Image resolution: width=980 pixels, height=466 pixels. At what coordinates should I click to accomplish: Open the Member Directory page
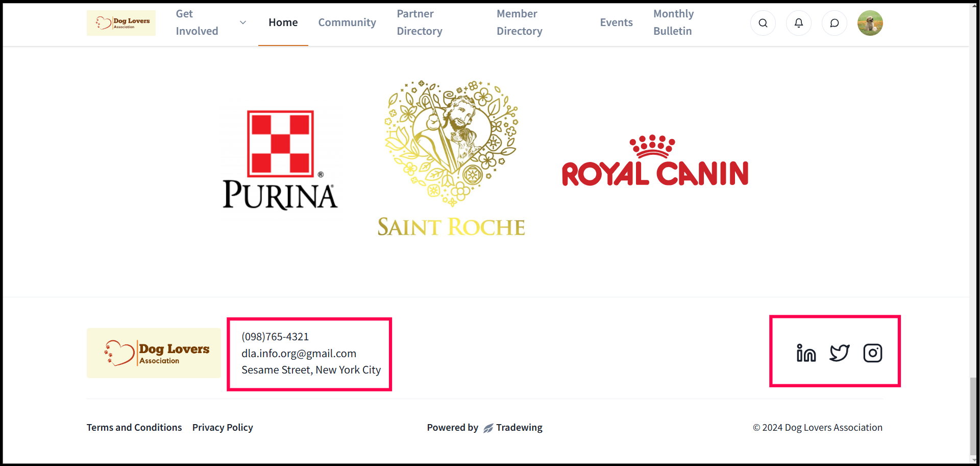pyautogui.click(x=520, y=22)
